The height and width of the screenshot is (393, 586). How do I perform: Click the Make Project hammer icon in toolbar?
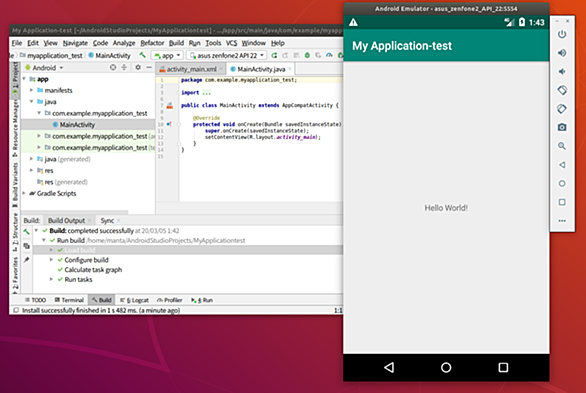click(142, 55)
